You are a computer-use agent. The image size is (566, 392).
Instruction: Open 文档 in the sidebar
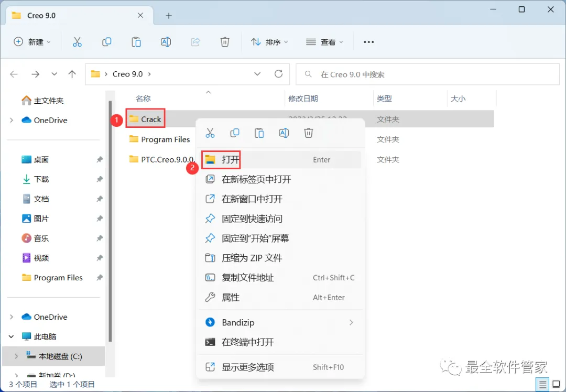[x=36, y=199]
